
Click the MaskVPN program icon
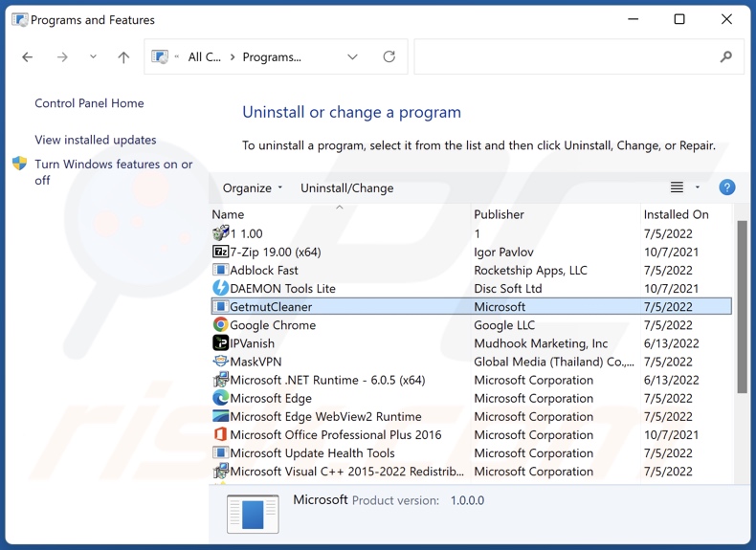(220, 361)
